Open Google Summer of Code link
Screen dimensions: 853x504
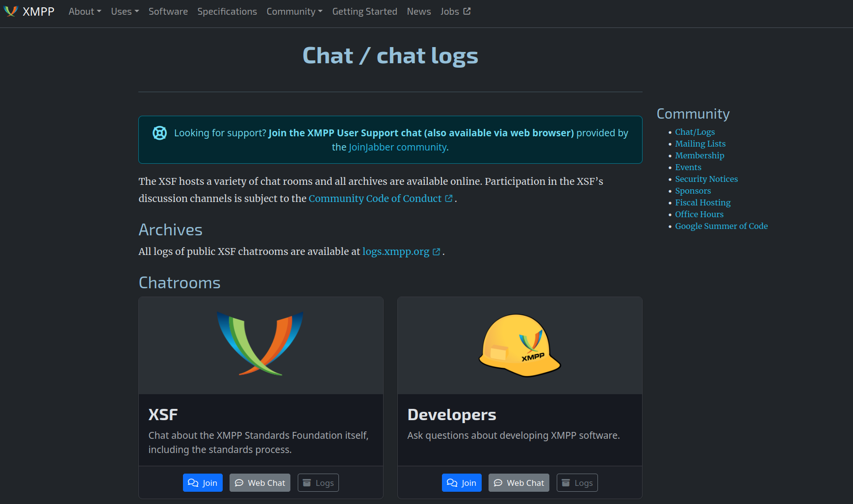click(721, 226)
